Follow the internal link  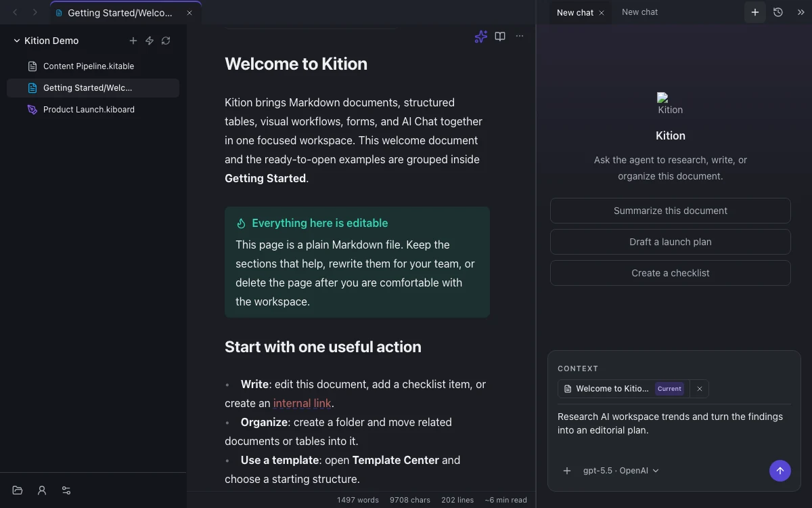(x=302, y=403)
